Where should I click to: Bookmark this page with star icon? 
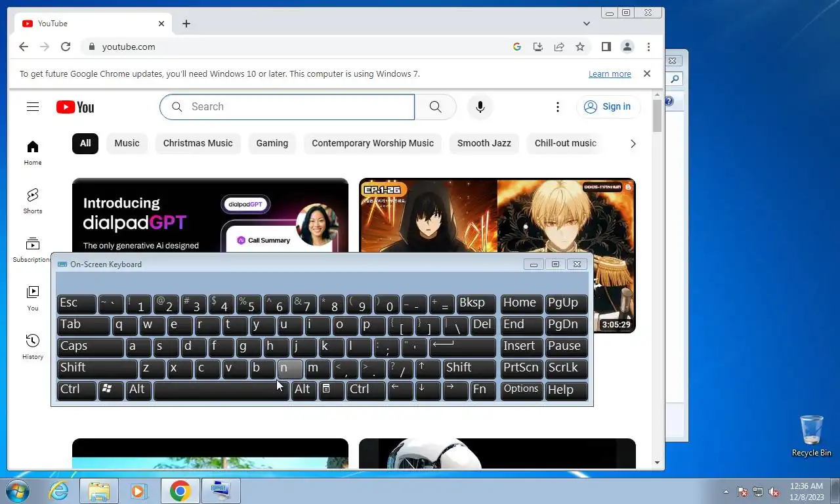click(x=580, y=47)
